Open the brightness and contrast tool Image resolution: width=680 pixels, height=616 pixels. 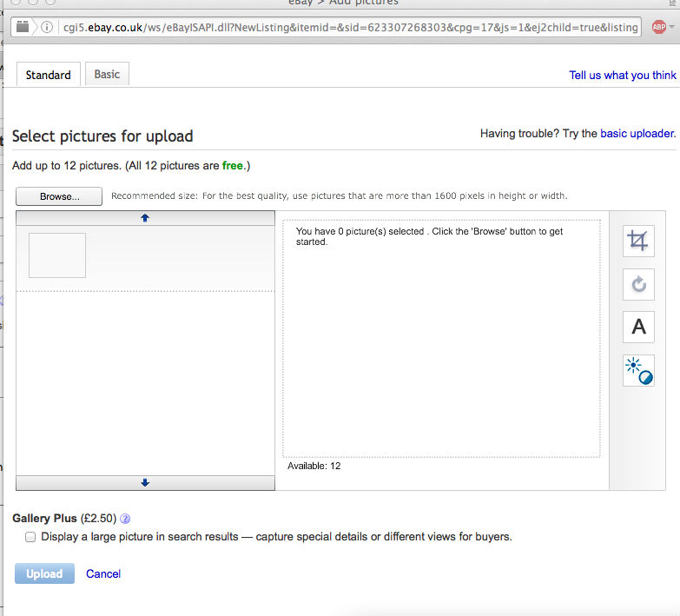tap(638, 370)
